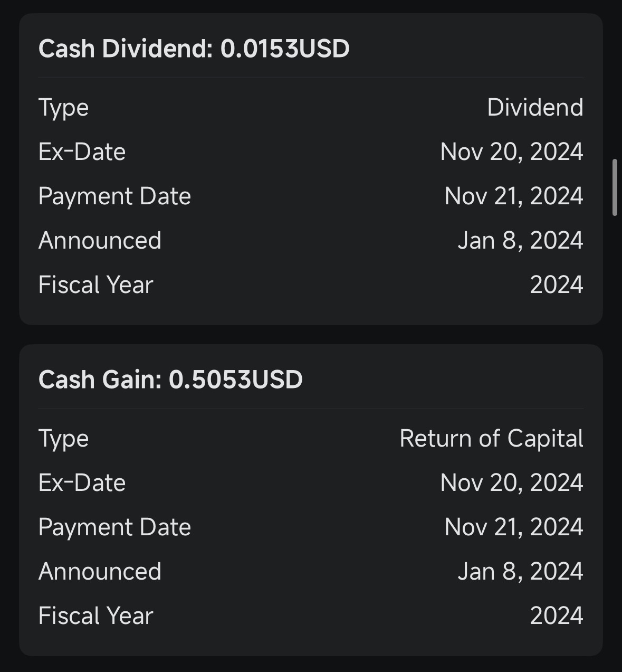
Task: Click the Cash Gain 0.5053USD heading
Action: [170, 380]
